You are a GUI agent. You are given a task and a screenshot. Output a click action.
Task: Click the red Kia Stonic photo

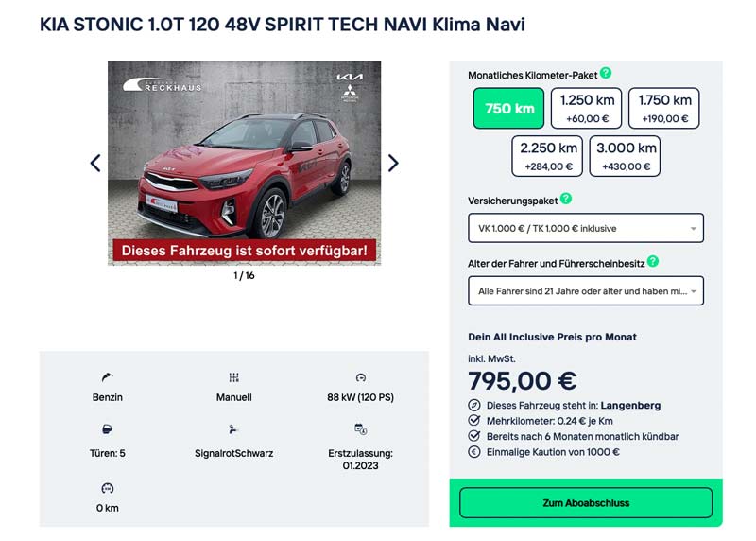pyautogui.click(x=244, y=161)
